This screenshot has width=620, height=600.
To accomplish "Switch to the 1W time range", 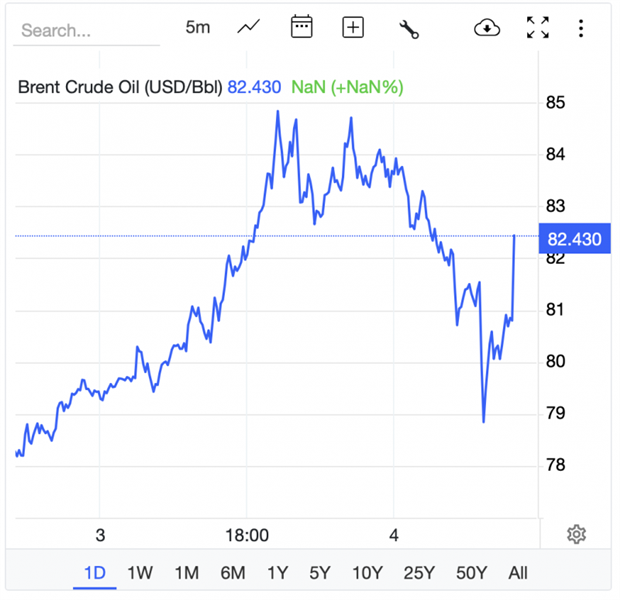I will [140, 573].
